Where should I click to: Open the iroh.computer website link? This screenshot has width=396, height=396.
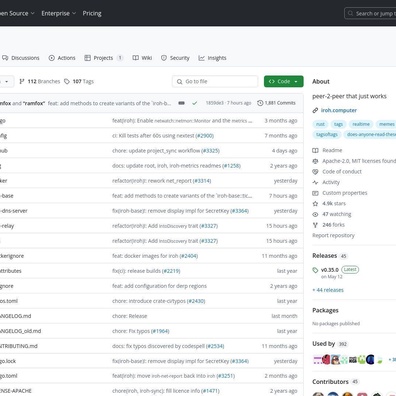click(x=339, y=110)
